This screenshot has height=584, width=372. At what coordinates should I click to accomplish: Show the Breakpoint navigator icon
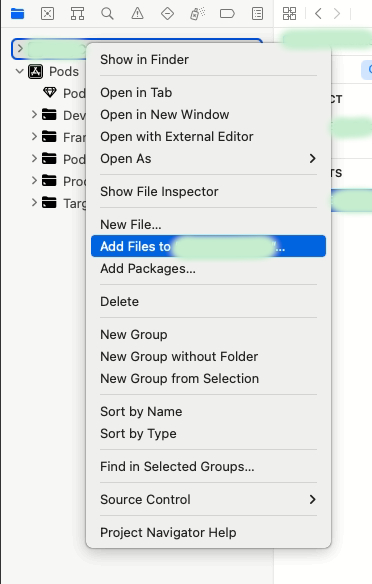pos(227,14)
